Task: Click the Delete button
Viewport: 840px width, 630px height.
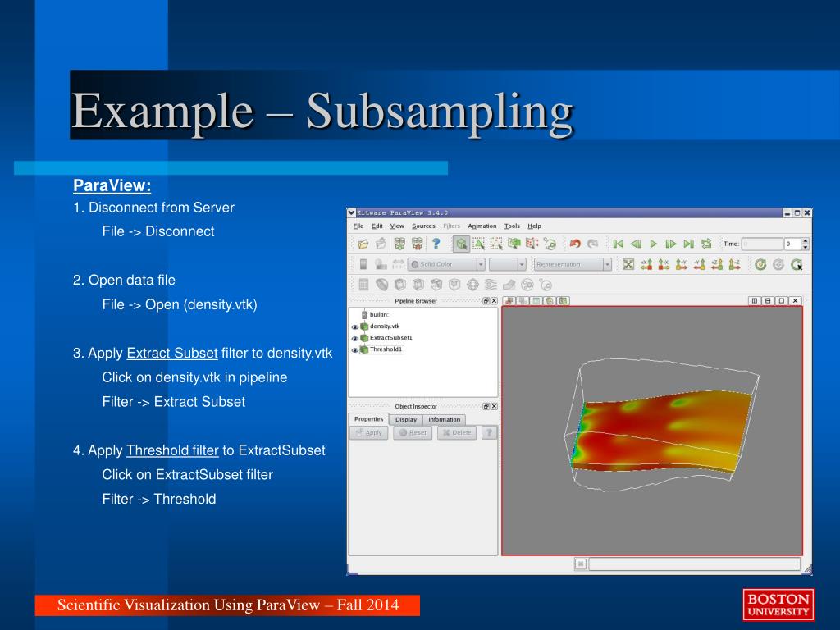Action: pyautogui.click(x=457, y=432)
